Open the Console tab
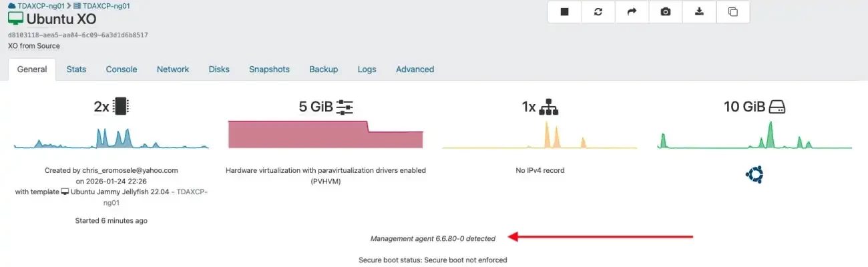Image resolution: width=868 pixels, height=267 pixels. (122, 69)
